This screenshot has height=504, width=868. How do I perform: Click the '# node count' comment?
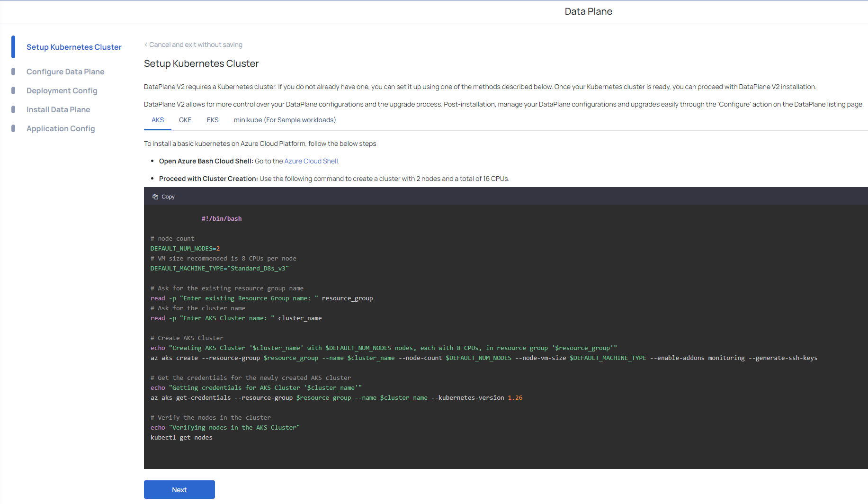172,238
